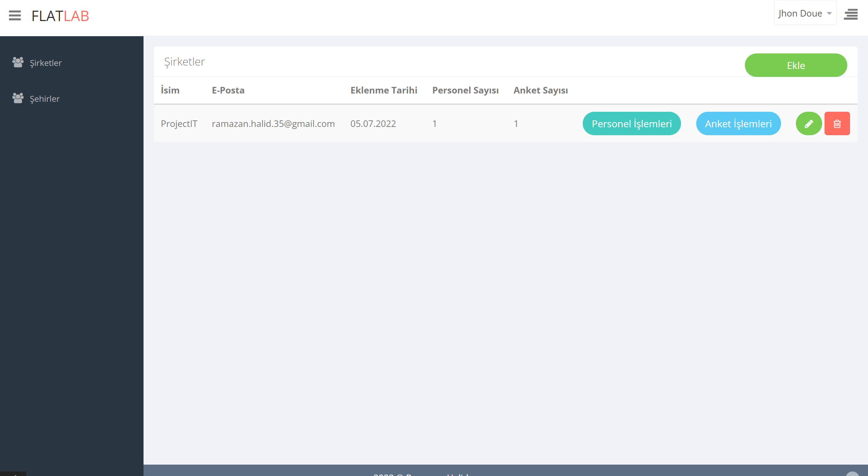Edit the ProjectIT company with the pencil icon
Image resolution: width=868 pixels, height=476 pixels.
(809, 123)
